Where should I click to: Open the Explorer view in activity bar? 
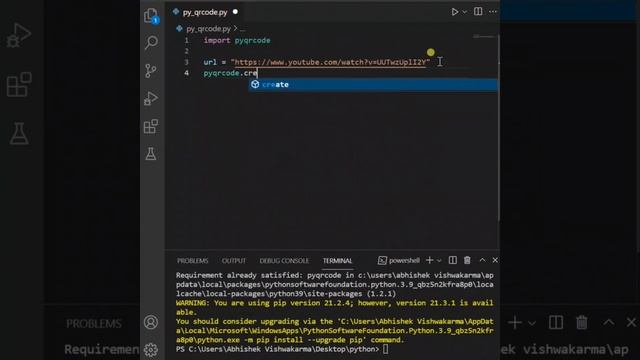(x=151, y=16)
